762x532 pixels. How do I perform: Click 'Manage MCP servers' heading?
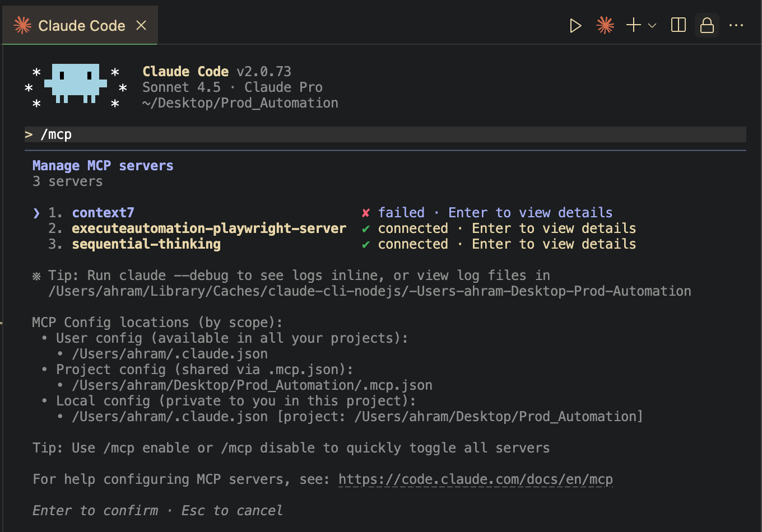(103, 166)
